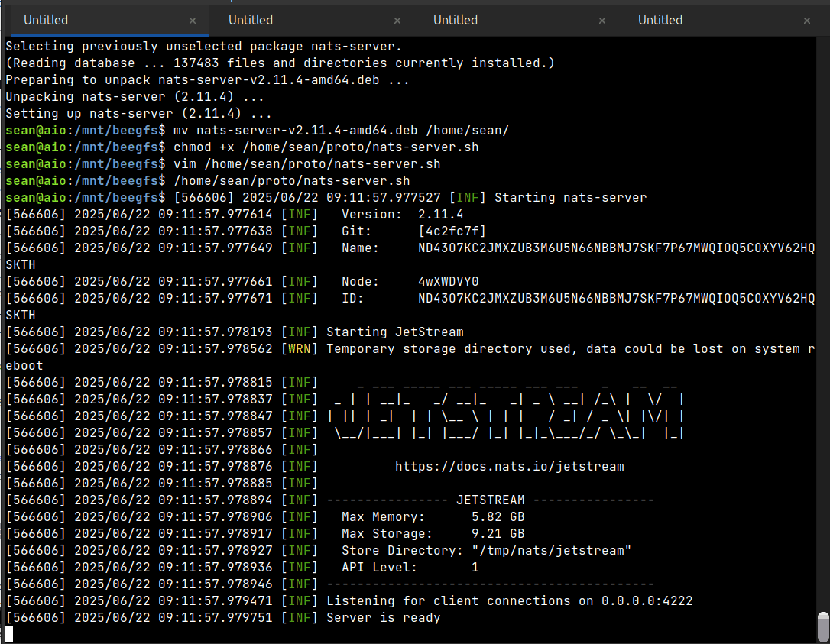Open the https://docs.nats.io/jetstream link
Image resolution: width=830 pixels, height=644 pixels.
(x=509, y=466)
